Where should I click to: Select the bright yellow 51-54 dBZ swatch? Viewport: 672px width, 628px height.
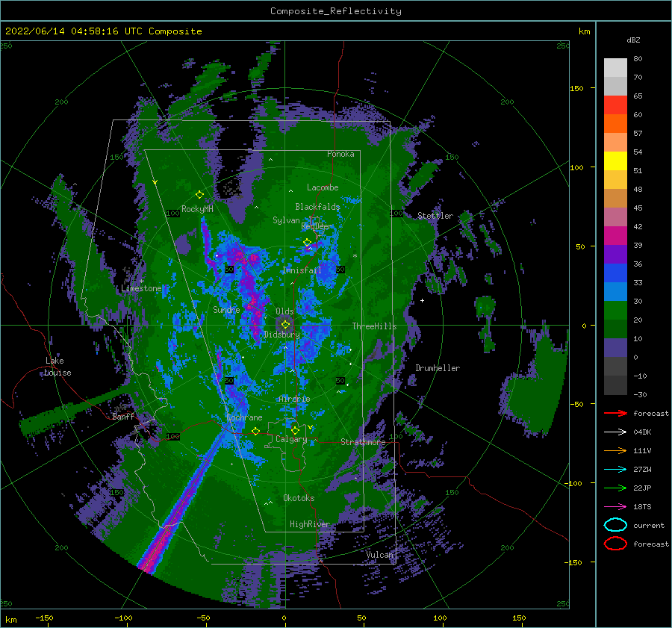pyautogui.click(x=615, y=161)
